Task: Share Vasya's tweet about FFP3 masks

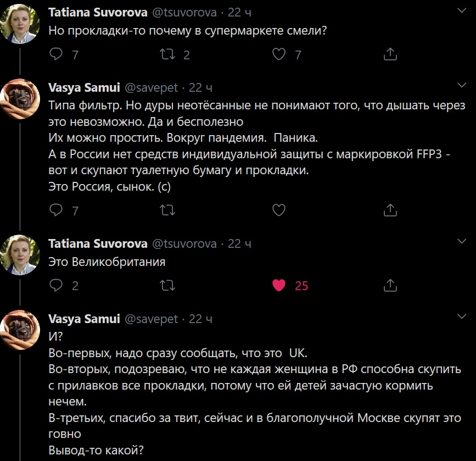Action: (x=390, y=210)
